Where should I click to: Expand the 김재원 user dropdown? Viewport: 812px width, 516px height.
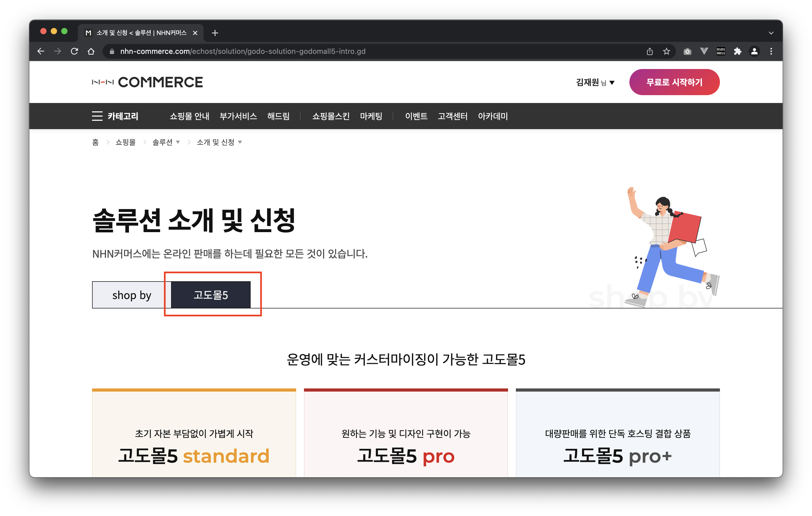point(595,82)
